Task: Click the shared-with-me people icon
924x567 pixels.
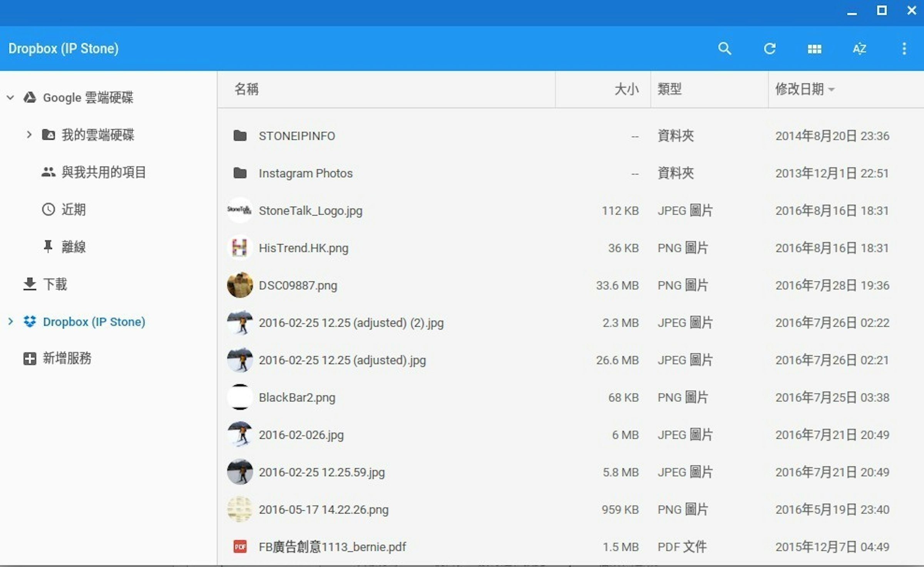Action: (x=48, y=172)
